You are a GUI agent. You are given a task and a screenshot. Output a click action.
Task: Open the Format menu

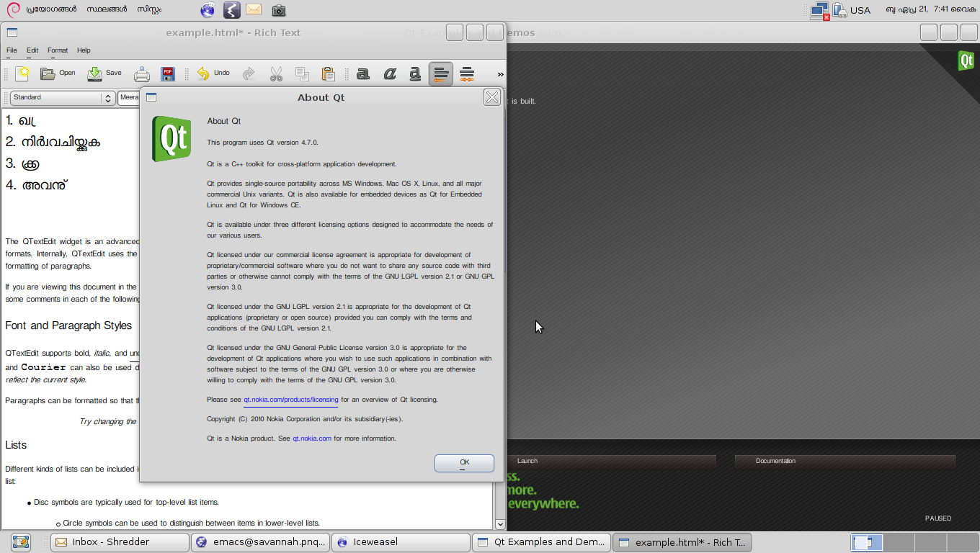(58, 50)
